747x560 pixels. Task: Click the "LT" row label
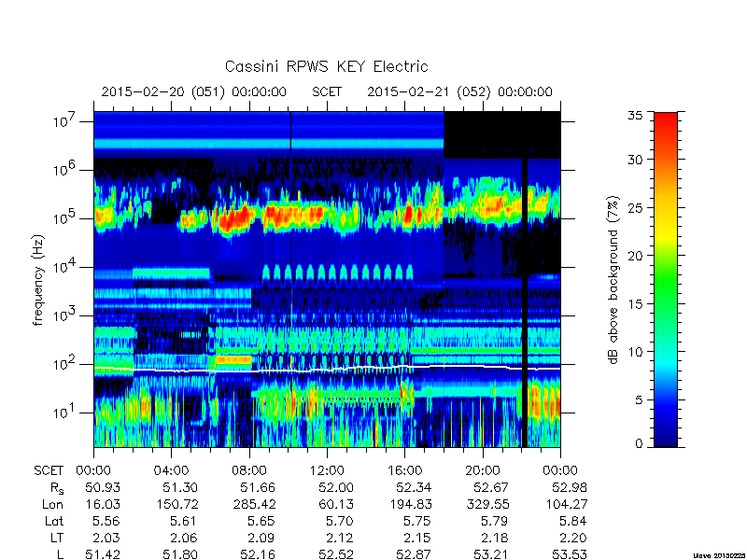tap(57, 538)
